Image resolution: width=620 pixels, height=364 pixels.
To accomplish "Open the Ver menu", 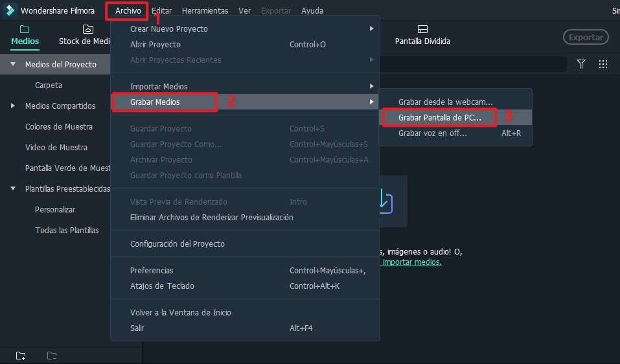I will pos(244,10).
